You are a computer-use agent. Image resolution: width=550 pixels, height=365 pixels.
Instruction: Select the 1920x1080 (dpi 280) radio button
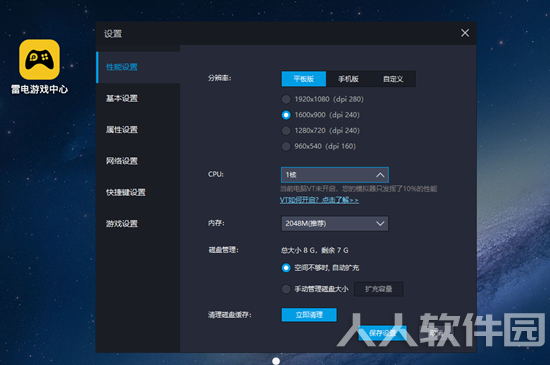(286, 99)
